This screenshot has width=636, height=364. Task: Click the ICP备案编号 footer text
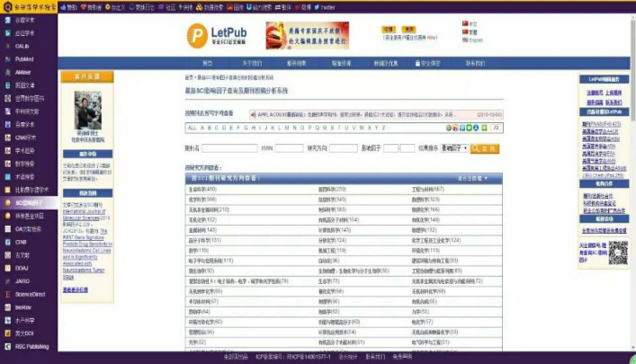[293, 357]
